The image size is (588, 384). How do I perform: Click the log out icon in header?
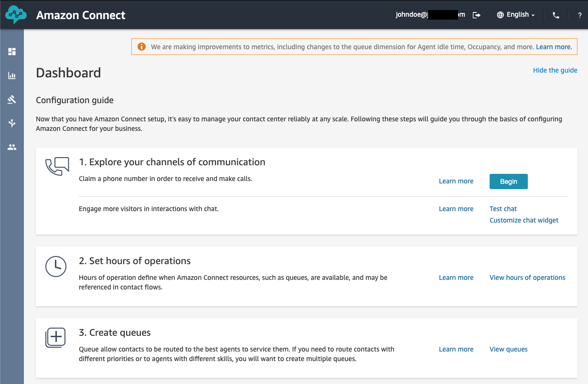click(x=476, y=15)
